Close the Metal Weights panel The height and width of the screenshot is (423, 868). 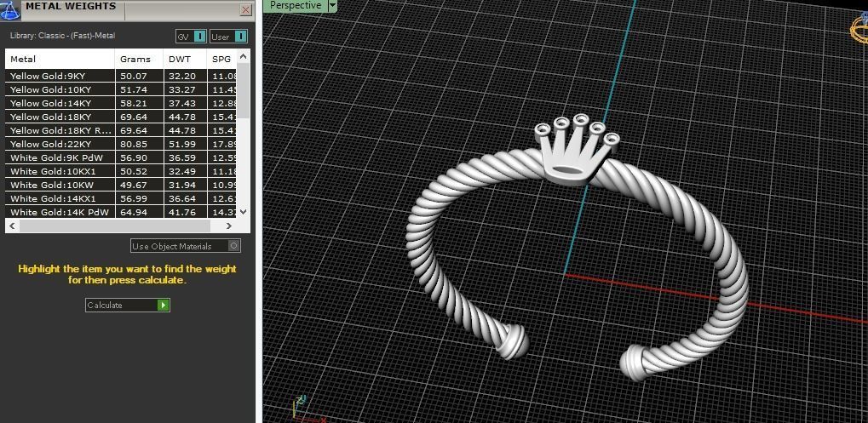pos(246,9)
